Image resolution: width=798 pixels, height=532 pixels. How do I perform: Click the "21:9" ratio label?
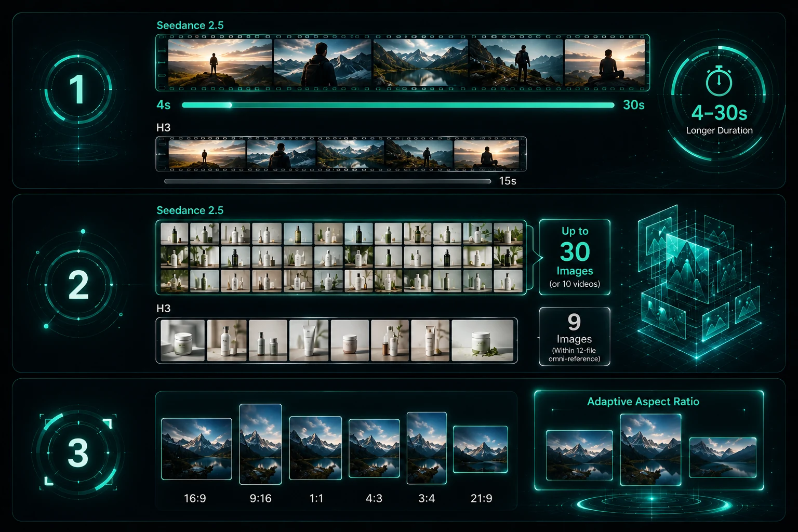482,499
